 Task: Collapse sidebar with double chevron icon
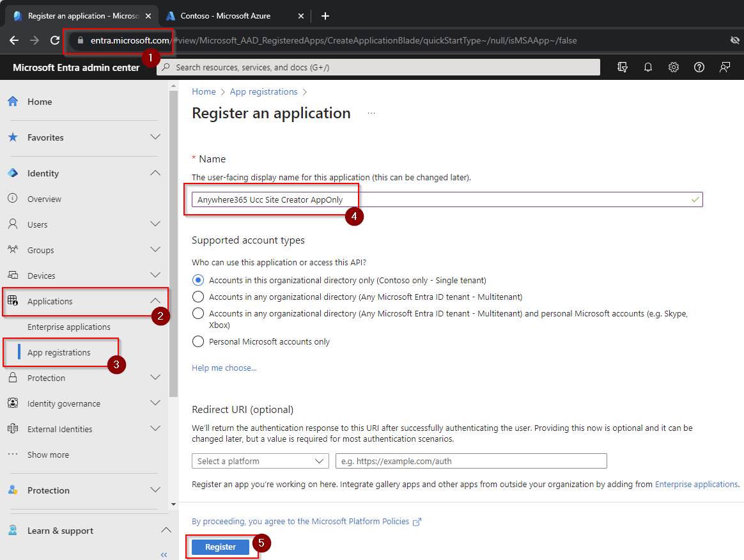click(164, 555)
